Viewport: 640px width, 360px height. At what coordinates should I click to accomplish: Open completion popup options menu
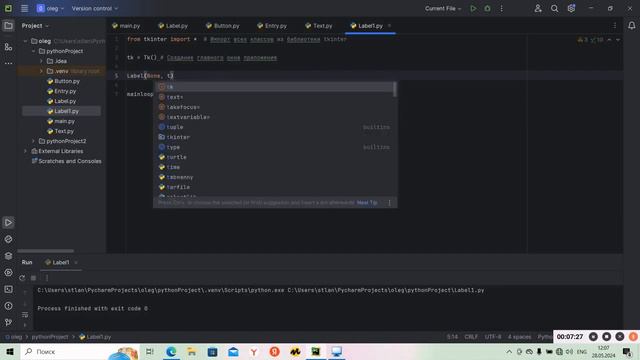[389, 202]
